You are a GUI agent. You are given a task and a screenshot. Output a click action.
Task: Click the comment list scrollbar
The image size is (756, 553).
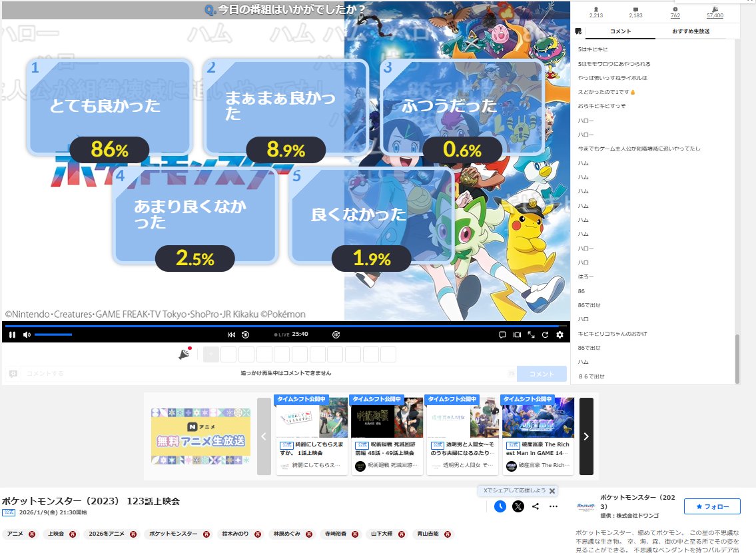737,358
